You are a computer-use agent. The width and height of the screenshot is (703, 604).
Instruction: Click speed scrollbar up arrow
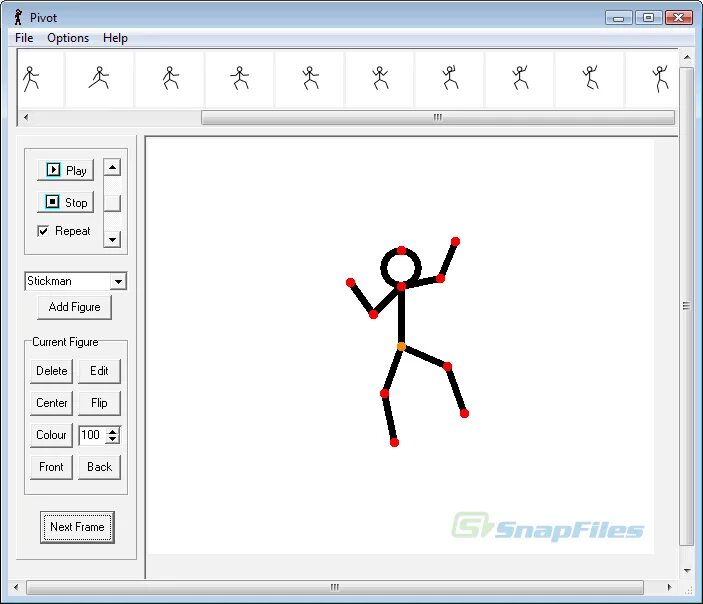pyautogui.click(x=112, y=167)
